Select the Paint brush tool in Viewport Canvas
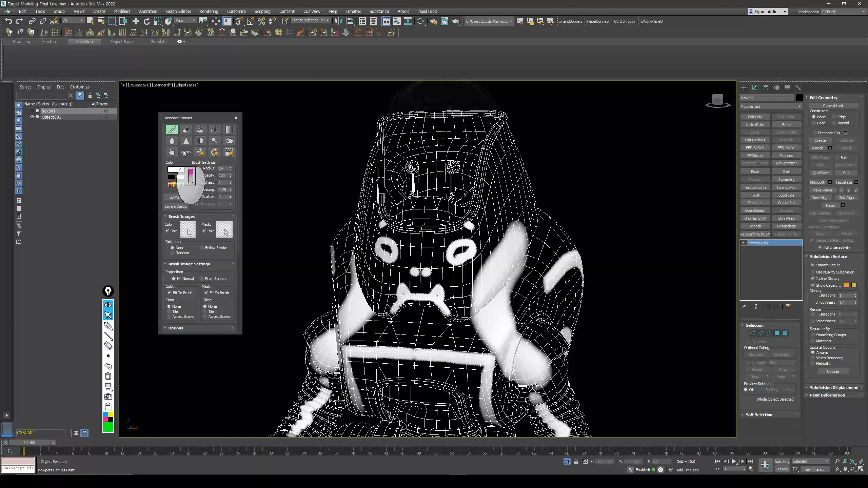This screenshot has width=868, height=488. [x=172, y=129]
